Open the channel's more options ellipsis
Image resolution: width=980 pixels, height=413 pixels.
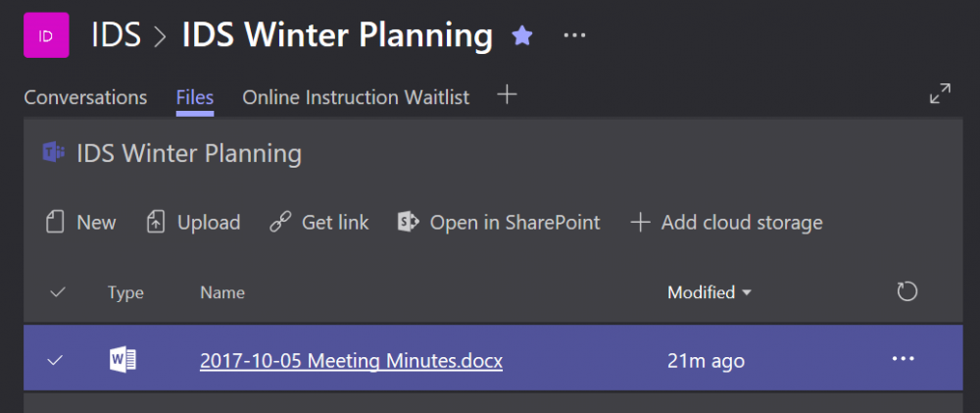point(574,35)
